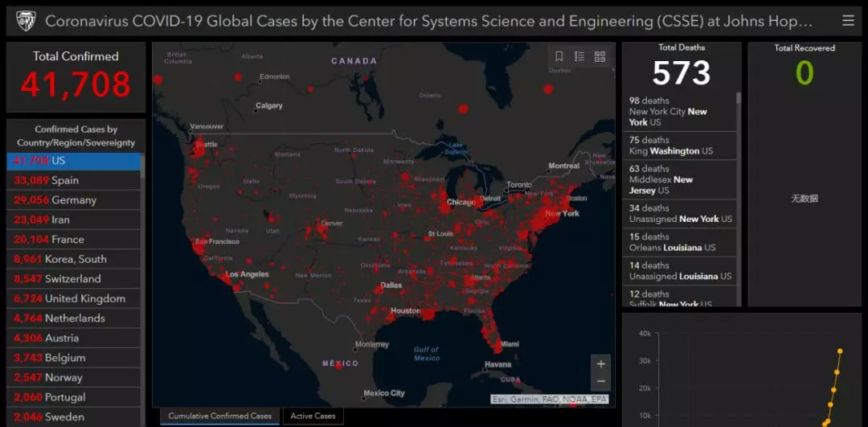Click the Esri, Garmin attribution text
The image size is (868, 427).
click(x=550, y=400)
